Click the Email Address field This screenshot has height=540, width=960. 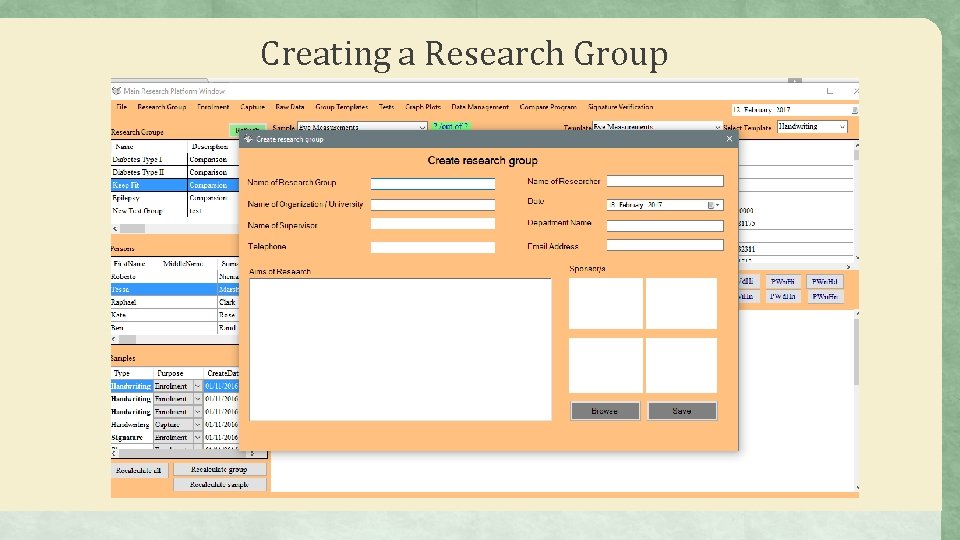665,246
